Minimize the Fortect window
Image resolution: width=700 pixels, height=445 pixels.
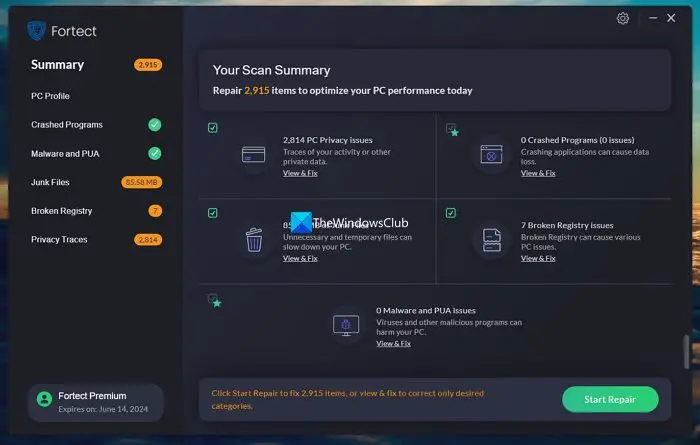[653, 18]
